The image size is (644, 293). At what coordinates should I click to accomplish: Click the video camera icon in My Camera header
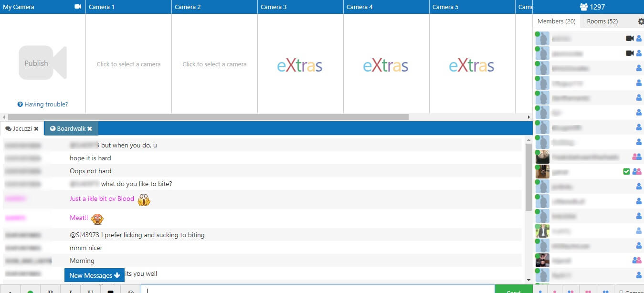click(x=78, y=7)
